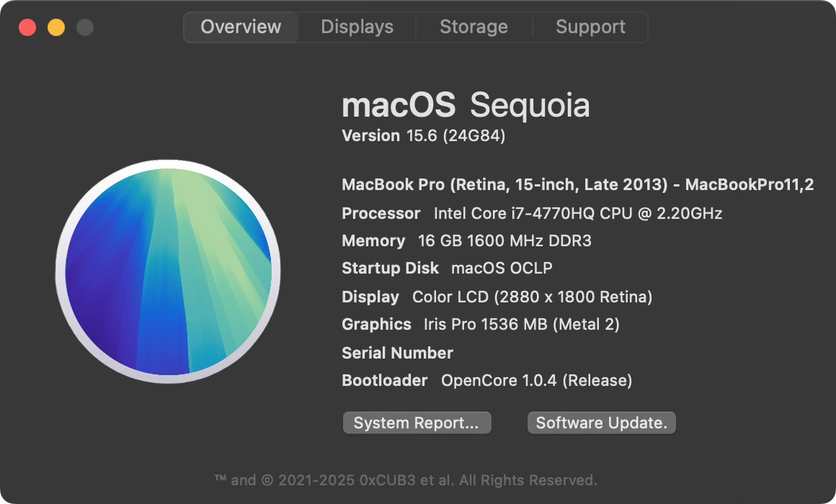Click the macOS Sequoia logo image
Screen dimensions: 836x504
[168, 271]
